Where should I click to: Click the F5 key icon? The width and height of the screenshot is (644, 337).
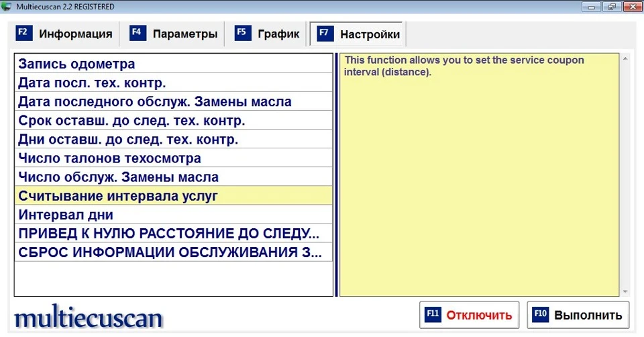coord(243,33)
